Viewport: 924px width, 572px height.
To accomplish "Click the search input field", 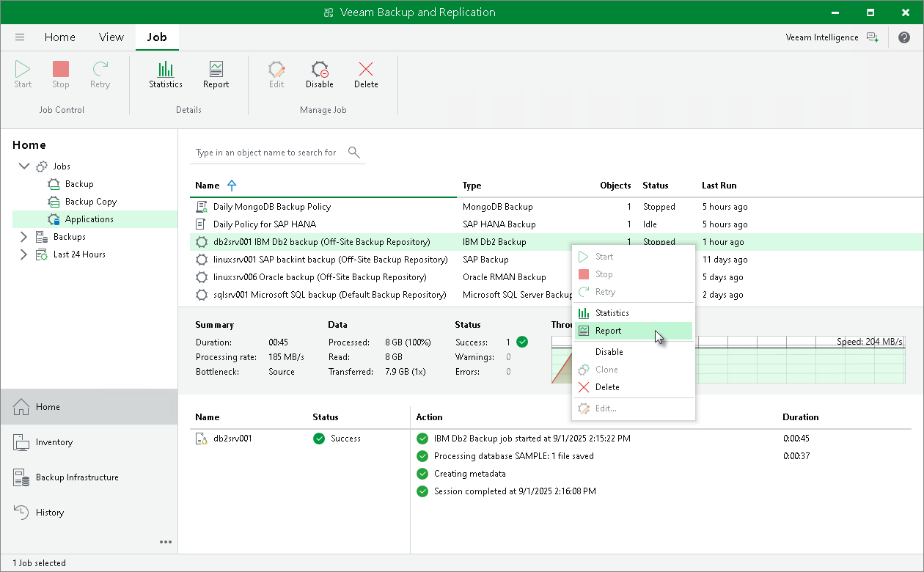I will (x=264, y=153).
